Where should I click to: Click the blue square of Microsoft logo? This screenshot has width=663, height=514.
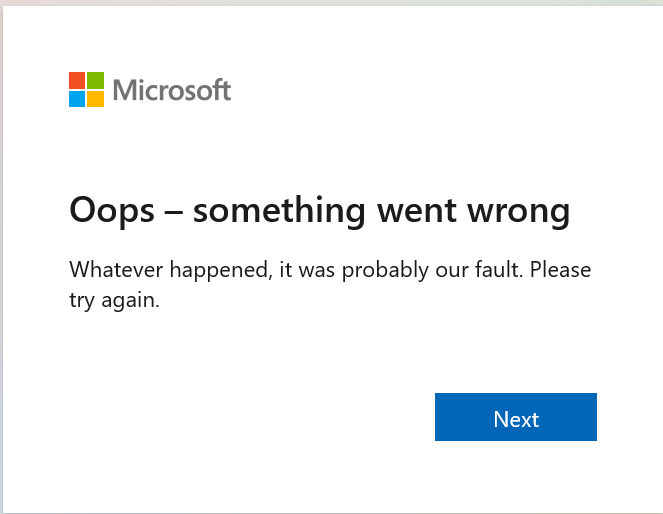pyautogui.click(x=77, y=98)
